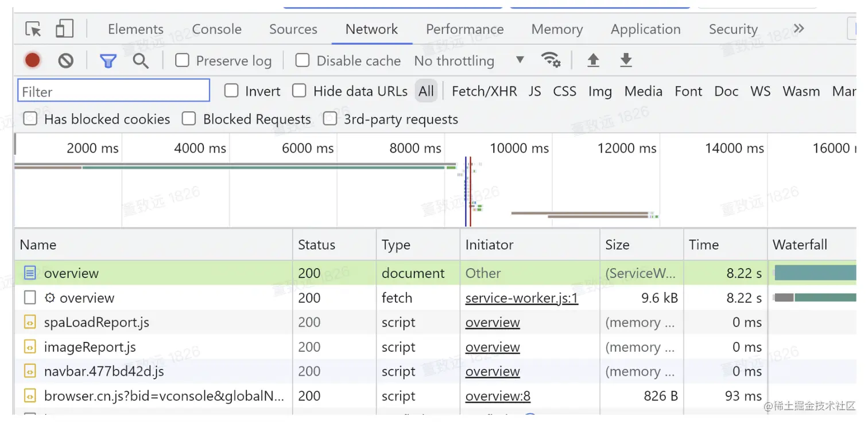
Task: Toggle the filter funnel icon
Action: pyautogui.click(x=108, y=61)
